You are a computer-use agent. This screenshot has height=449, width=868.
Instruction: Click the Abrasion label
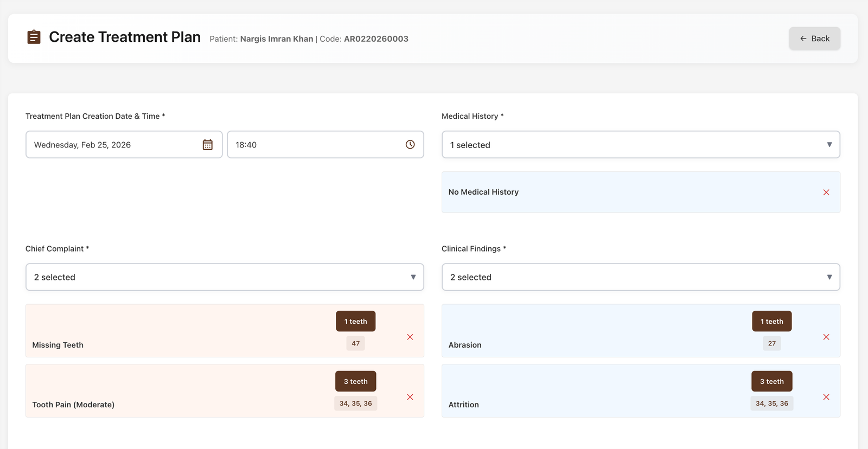pyautogui.click(x=465, y=345)
